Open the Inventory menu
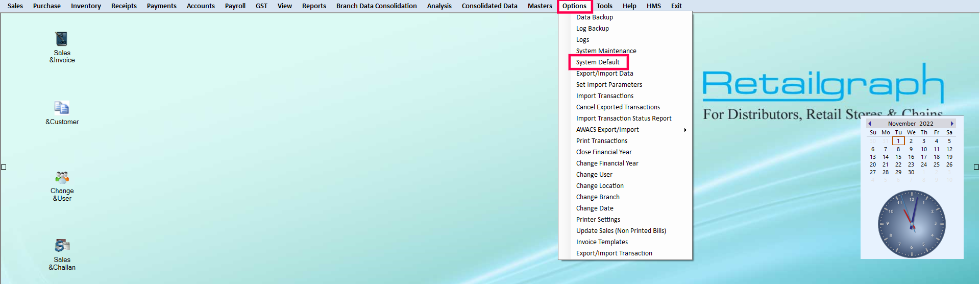Viewport: 980px width, 284px height. [x=86, y=6]
